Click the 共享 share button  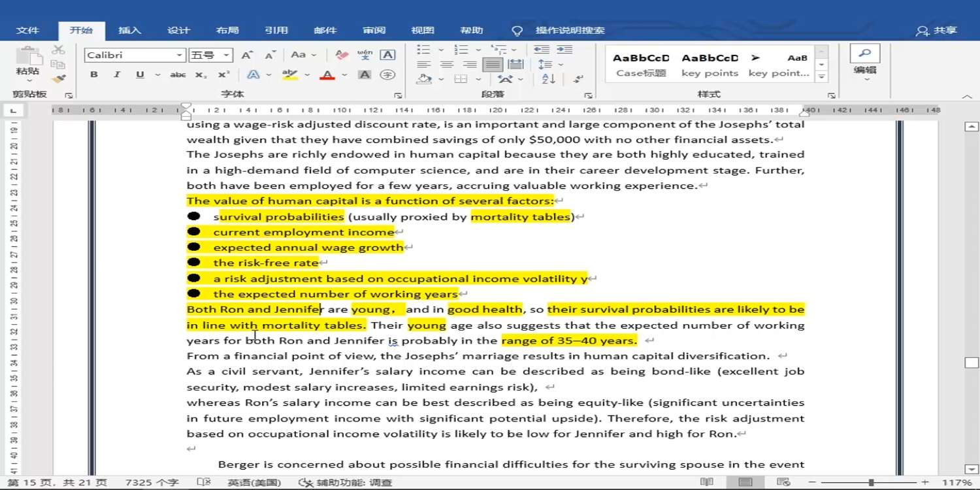point(937,30)
